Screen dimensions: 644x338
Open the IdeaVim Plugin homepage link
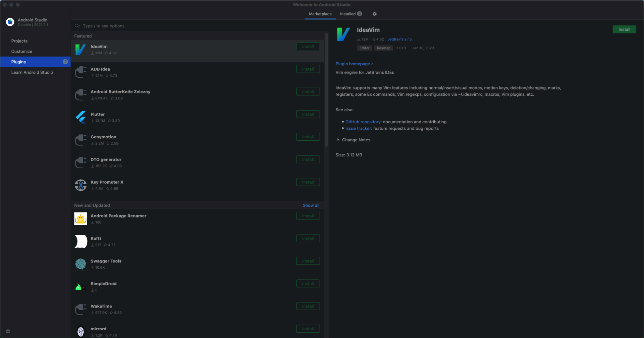[352, 64]
